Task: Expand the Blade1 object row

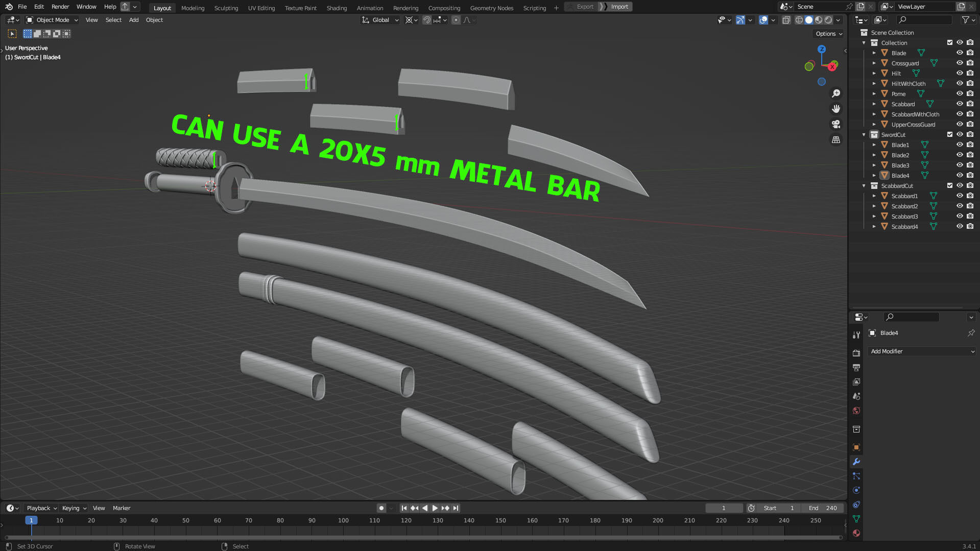Action: click(x=874, y=145)
